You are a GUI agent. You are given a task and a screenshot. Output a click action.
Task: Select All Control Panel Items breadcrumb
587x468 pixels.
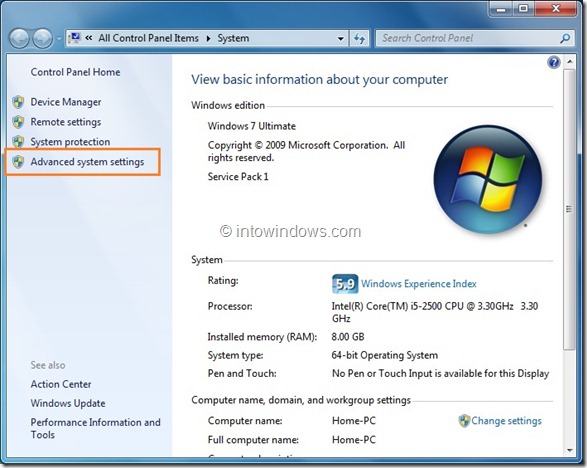(148, 38)
